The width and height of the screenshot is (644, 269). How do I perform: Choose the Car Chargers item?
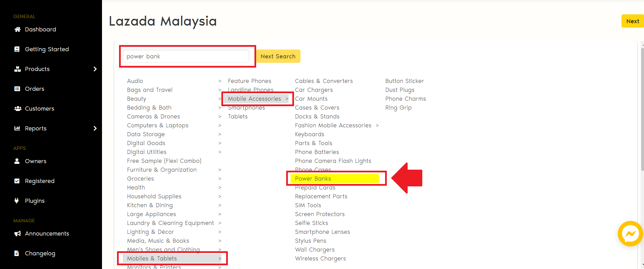pyautogui.click(x=314, y=90)
